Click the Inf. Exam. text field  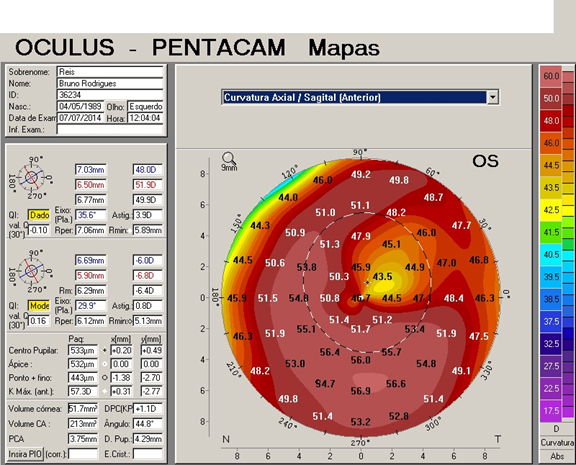point(110,129)
